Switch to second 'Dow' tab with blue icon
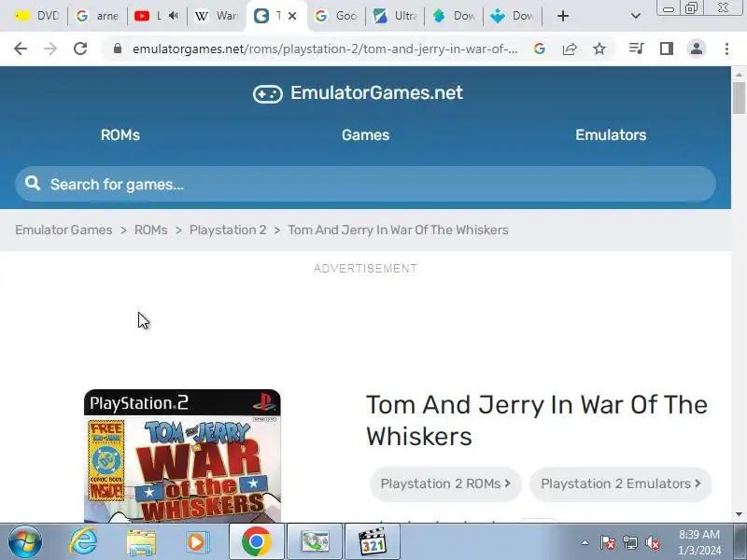The image size is (747, 560). [x=512, y=16]
